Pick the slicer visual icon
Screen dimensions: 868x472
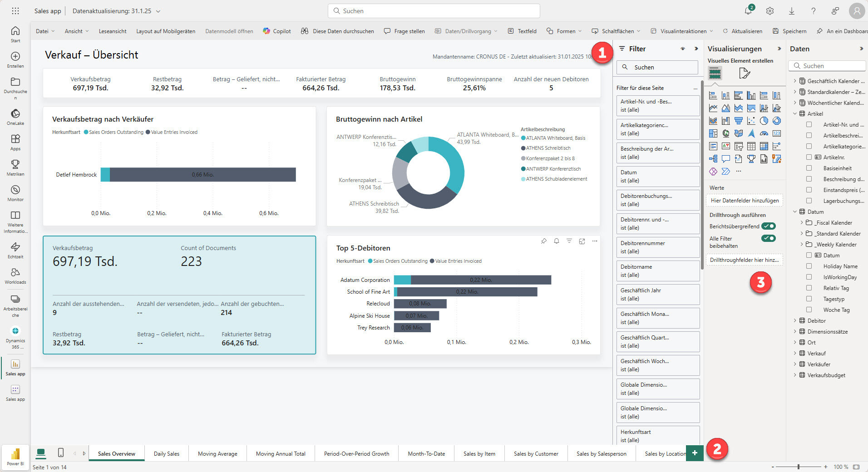[x=739, y=146]
